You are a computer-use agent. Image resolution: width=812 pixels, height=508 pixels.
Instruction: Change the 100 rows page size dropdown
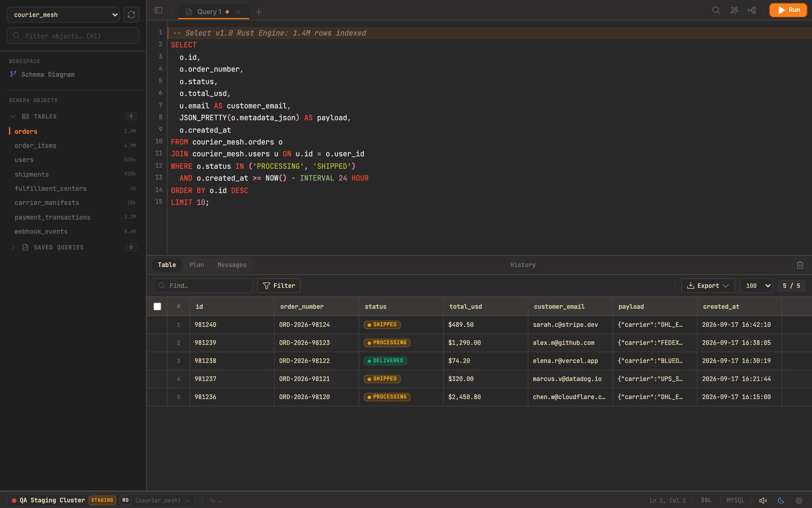point(756,286)
